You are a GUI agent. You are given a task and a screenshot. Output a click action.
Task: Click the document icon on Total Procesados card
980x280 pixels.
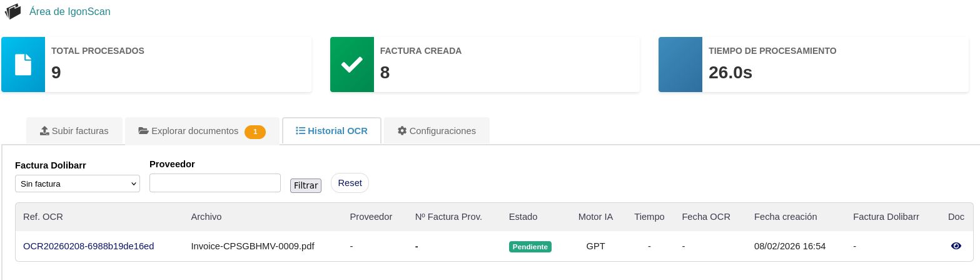tap(23, 65)
